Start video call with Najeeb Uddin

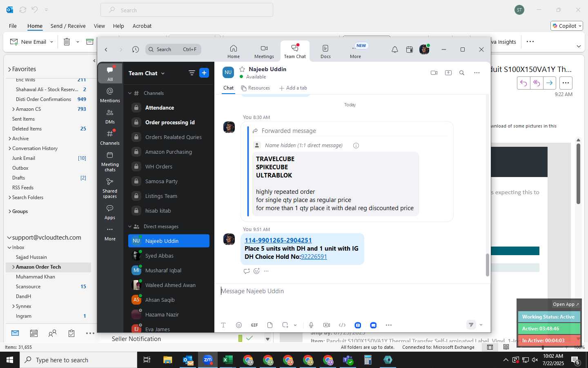[434, 73]
